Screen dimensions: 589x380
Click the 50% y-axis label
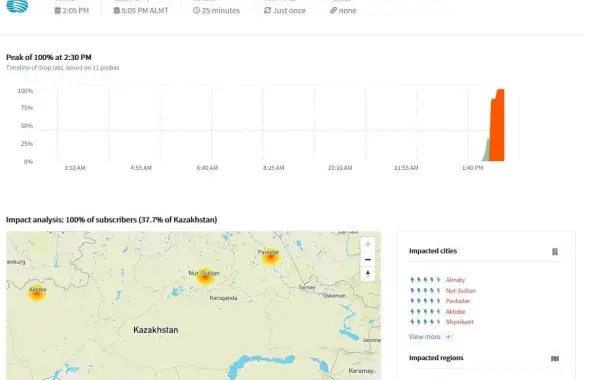[27, 126]
